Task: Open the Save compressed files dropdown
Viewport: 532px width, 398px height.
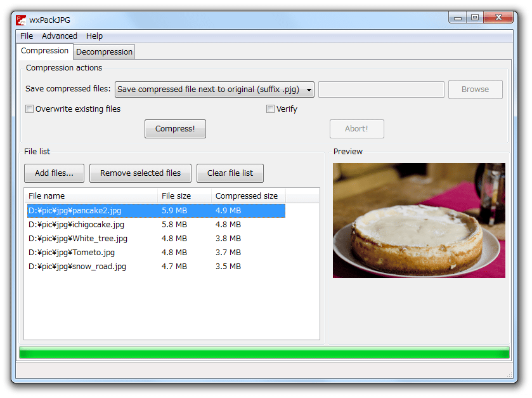Action: 214,90
